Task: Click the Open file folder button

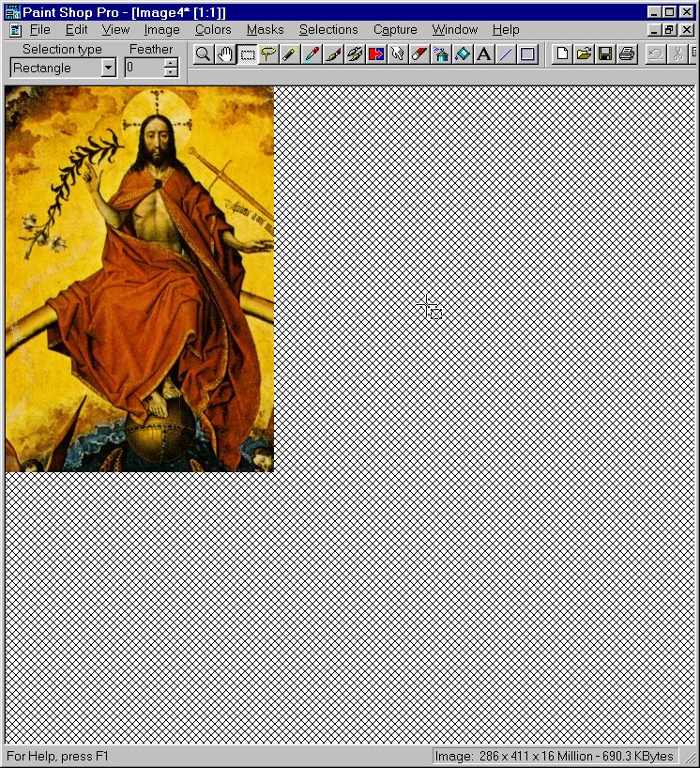Action: [x=584, y=54]
